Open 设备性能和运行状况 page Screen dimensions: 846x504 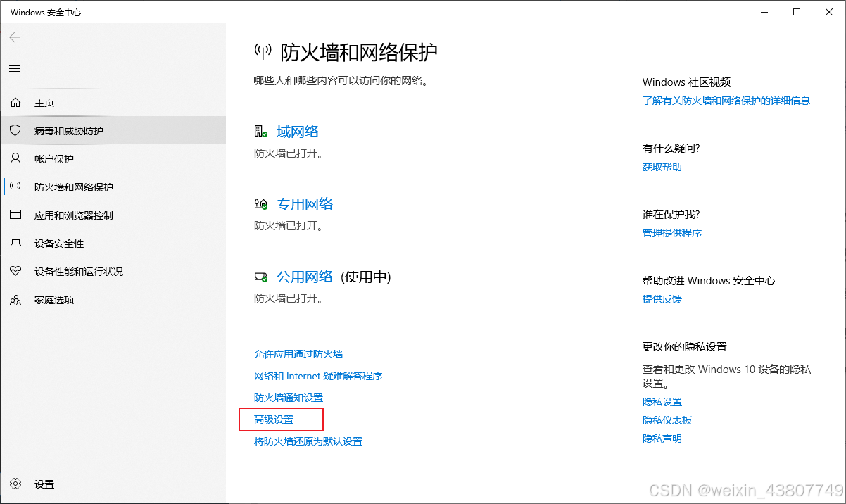click(113, 272)
